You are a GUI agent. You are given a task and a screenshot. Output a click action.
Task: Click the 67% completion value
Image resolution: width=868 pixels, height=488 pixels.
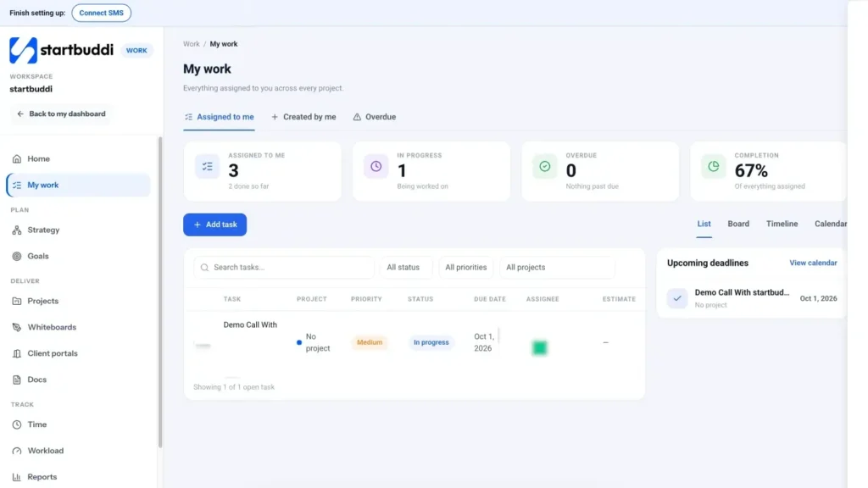(751, 171)
